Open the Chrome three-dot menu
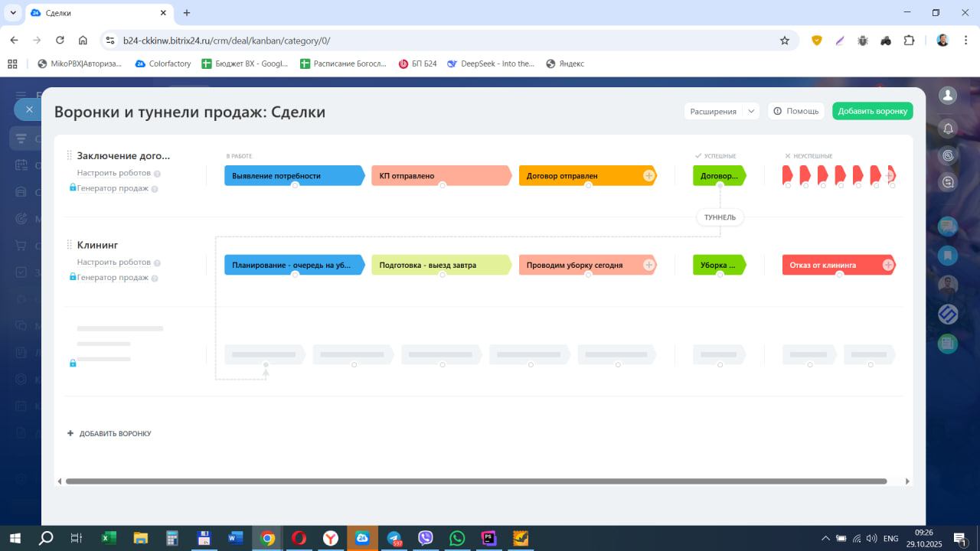 click(965, 41)
